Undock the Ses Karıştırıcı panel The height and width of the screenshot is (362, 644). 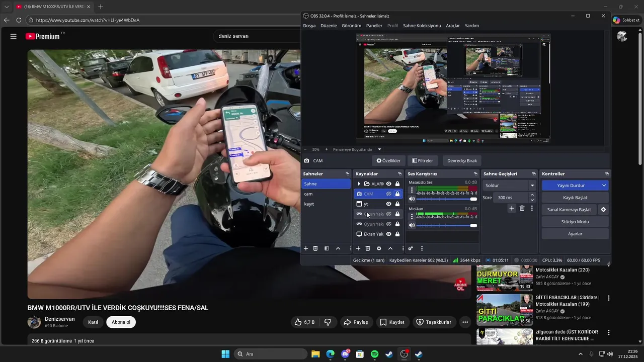[x=475, y=173]
